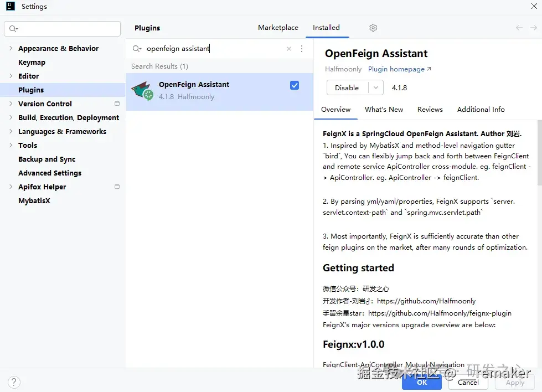Focus the settings search input field
This screenshot has height=392, width=542.
pyautogui.click(x=62, y=29)
